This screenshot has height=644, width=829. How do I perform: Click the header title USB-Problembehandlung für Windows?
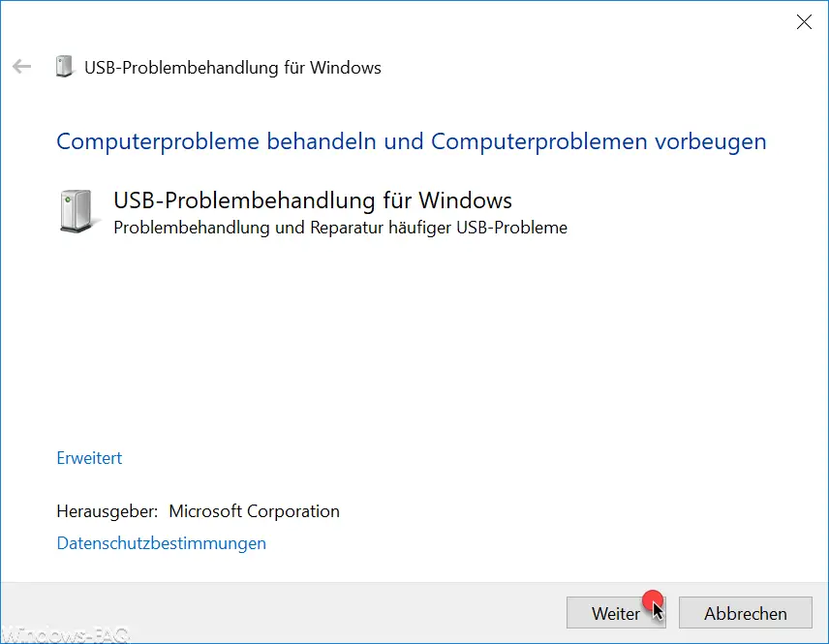coord(232,68)
